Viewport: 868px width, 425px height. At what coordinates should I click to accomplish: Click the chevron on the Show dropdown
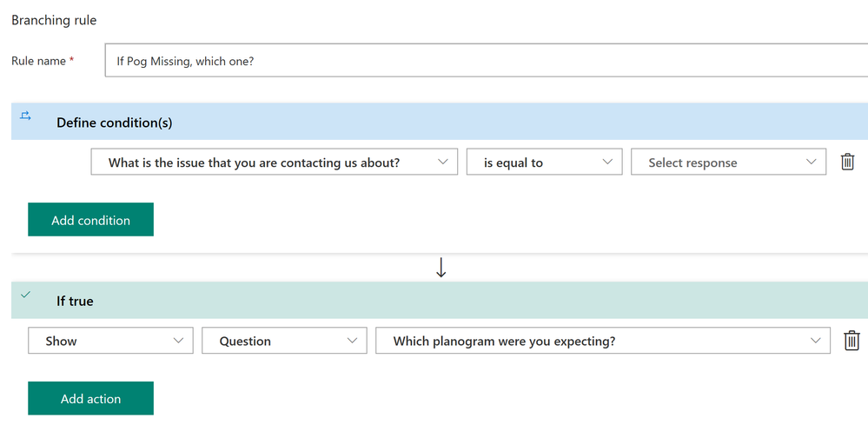click(179, 341)
